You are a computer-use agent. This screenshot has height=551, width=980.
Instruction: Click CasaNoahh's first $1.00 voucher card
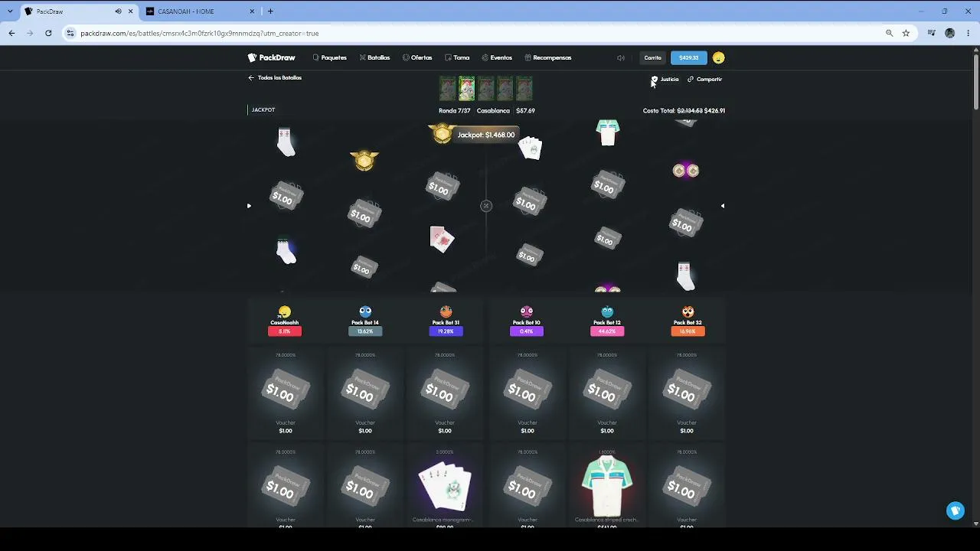click(x=286, y=393)
